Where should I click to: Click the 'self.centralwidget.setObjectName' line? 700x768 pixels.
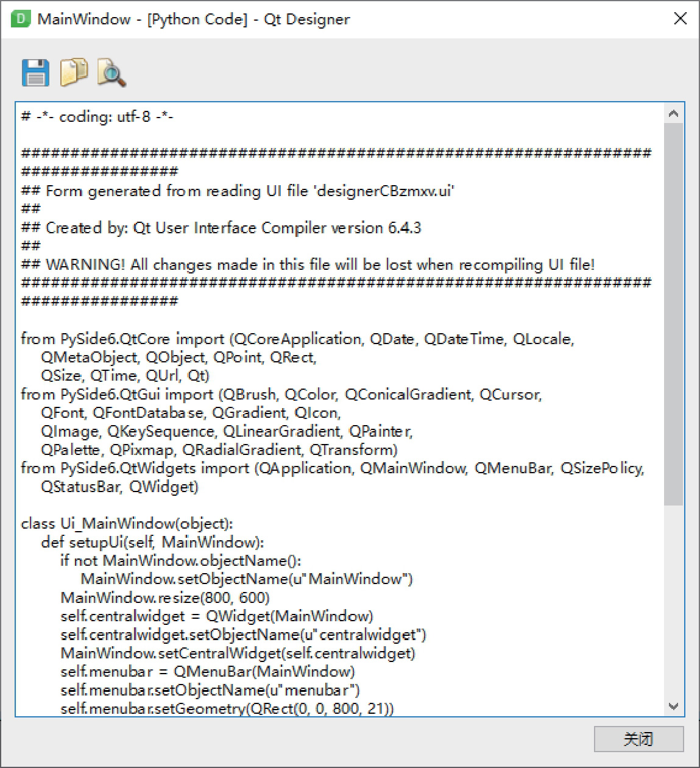[244, 635]
